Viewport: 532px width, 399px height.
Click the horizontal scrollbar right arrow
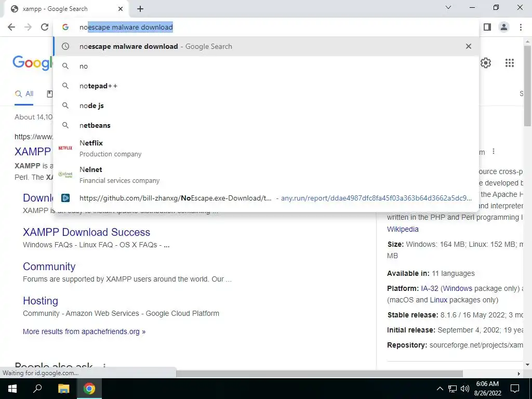(519, 374)
